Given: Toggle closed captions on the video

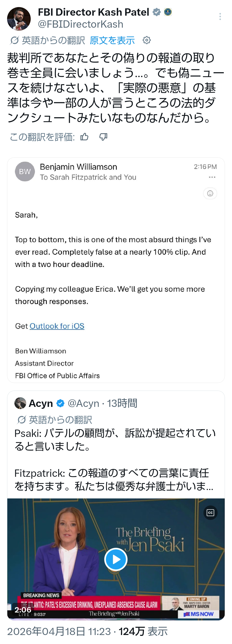Looking at the screenshot, I should (x=210, y=513).
